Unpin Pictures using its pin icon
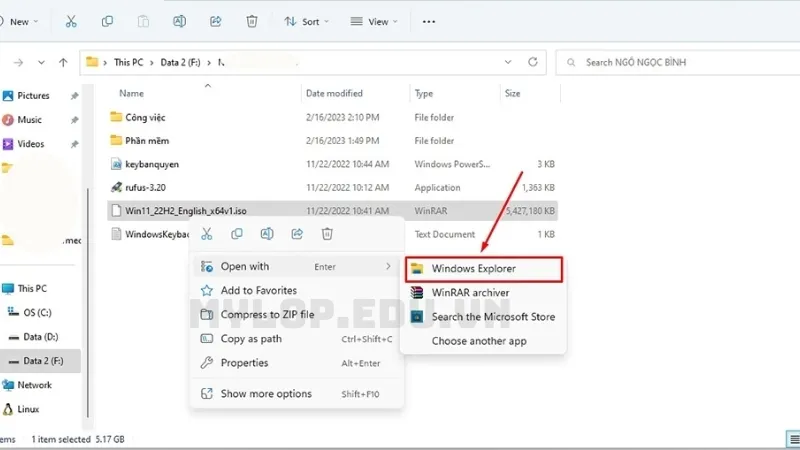Screen dimensions: 800x450 coord(74,96)
